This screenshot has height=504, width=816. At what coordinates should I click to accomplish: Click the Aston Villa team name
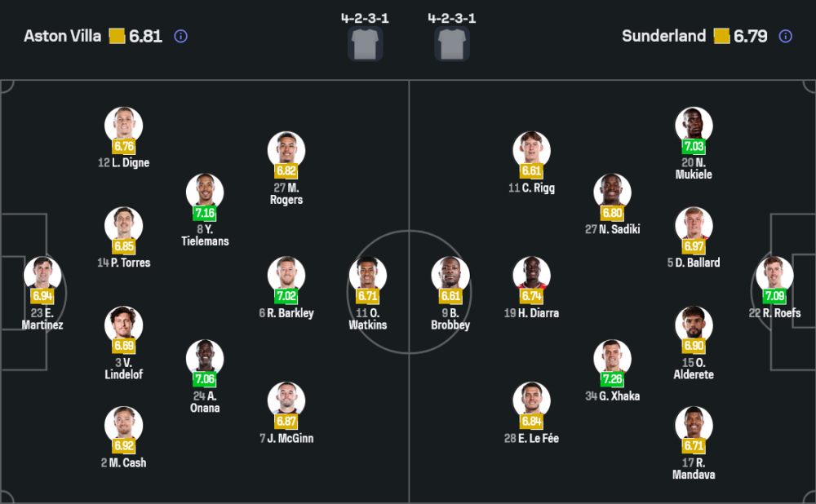coord(63,36)
